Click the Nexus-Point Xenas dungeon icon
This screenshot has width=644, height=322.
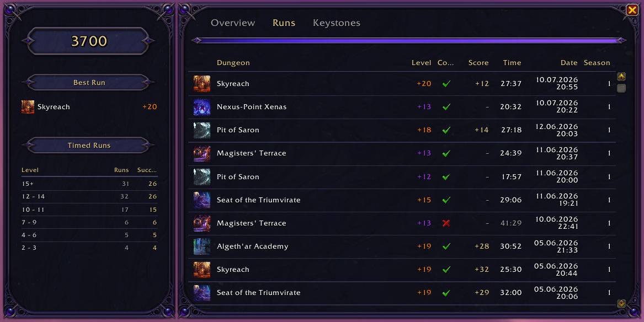(x=201, y=107)
